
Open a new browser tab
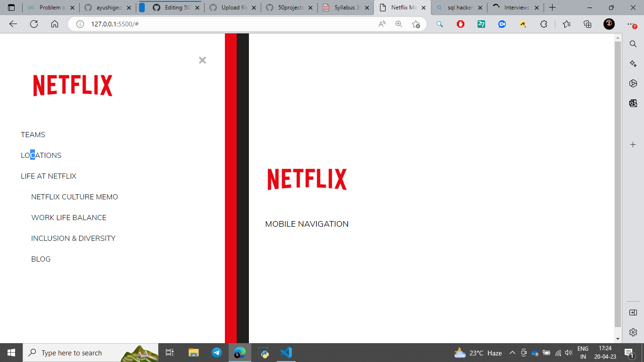coord(553,8)
